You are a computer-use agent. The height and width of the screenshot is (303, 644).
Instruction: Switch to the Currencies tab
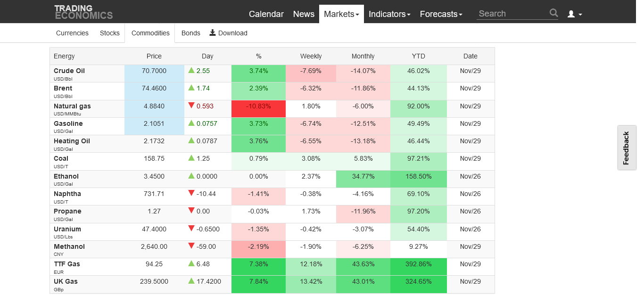72,33
